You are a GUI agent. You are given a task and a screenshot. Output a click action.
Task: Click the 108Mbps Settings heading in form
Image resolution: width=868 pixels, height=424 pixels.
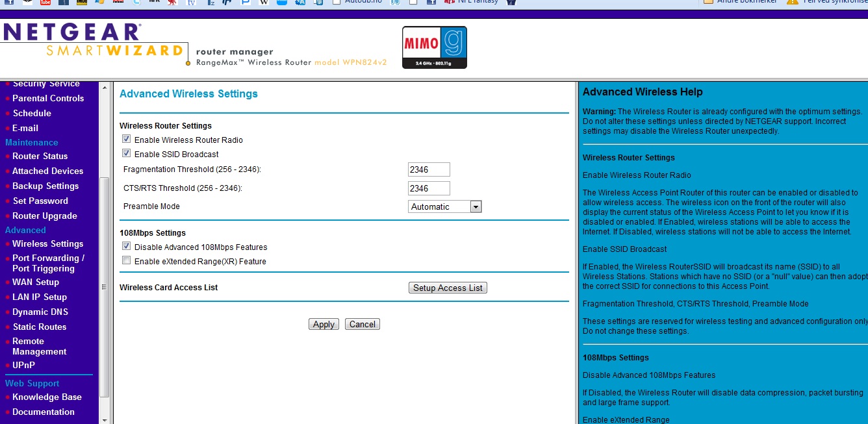point(153,232)
